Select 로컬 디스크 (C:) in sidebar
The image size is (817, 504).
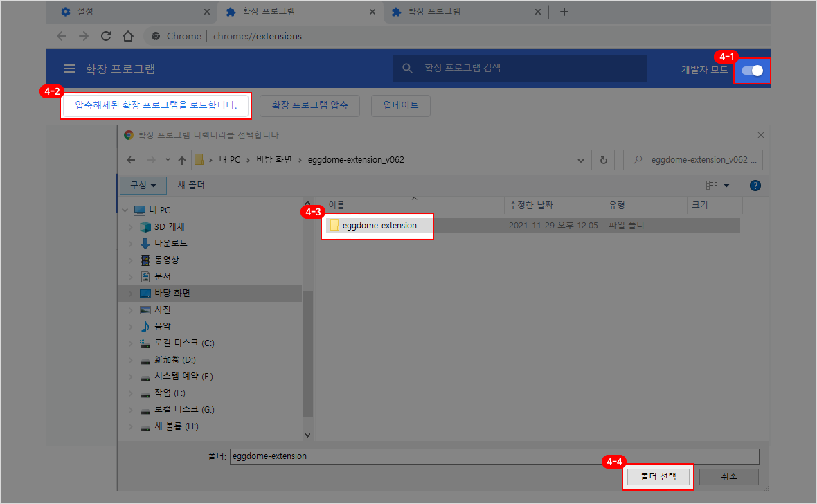tap(184, 343)
